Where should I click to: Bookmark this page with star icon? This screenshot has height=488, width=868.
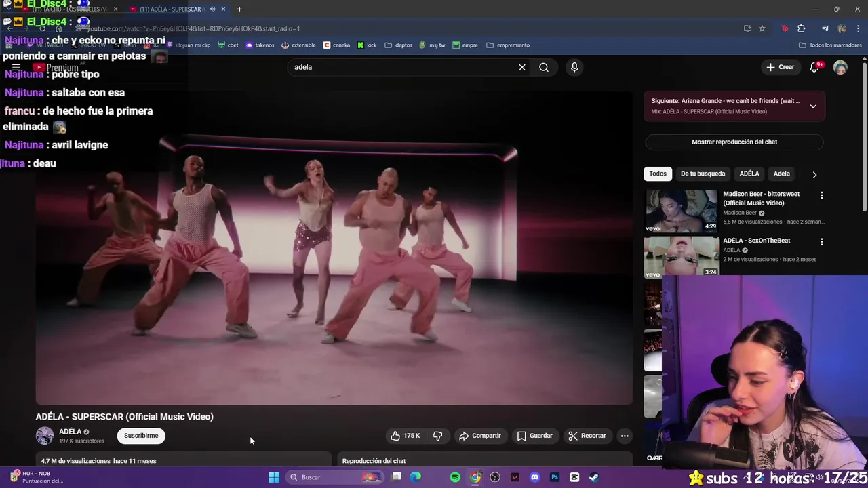[x=762, y=28]
